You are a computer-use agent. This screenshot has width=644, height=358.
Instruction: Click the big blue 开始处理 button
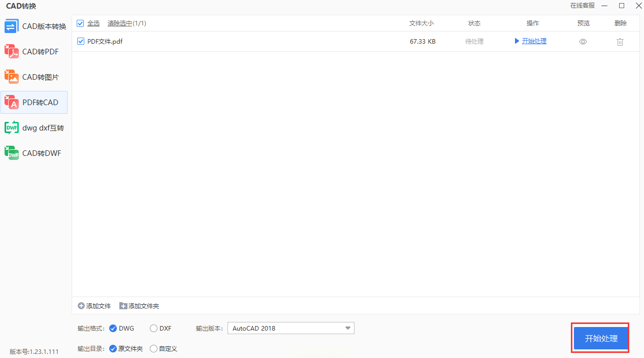coord(601,338)
